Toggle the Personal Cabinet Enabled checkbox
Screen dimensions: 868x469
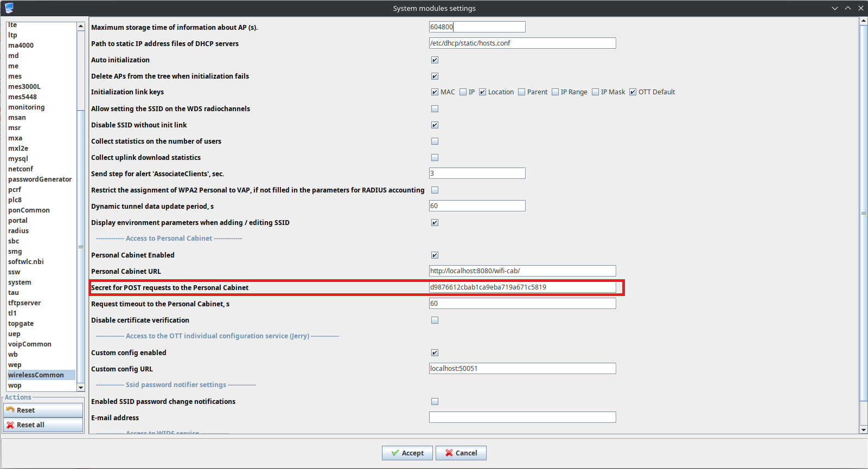pos(435,255)
